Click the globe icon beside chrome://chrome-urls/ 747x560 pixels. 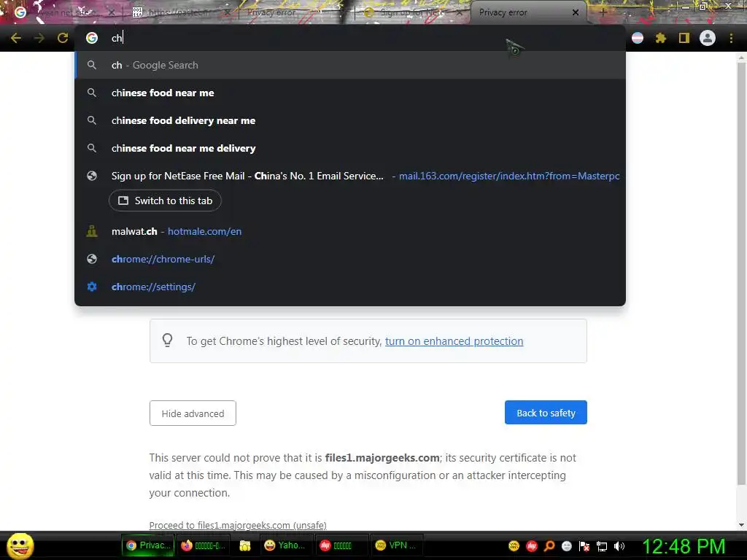coord(92,259)
